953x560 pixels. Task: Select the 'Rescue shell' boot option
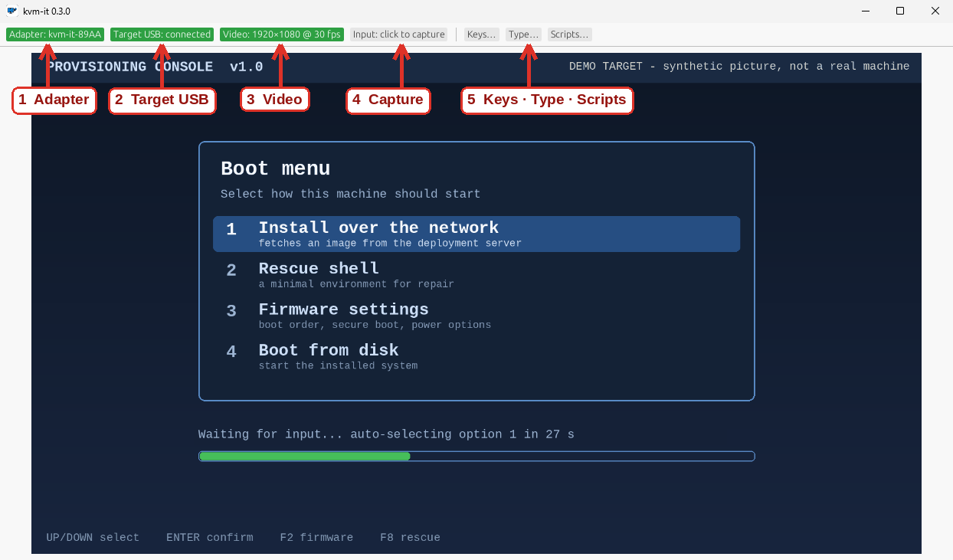476,275
